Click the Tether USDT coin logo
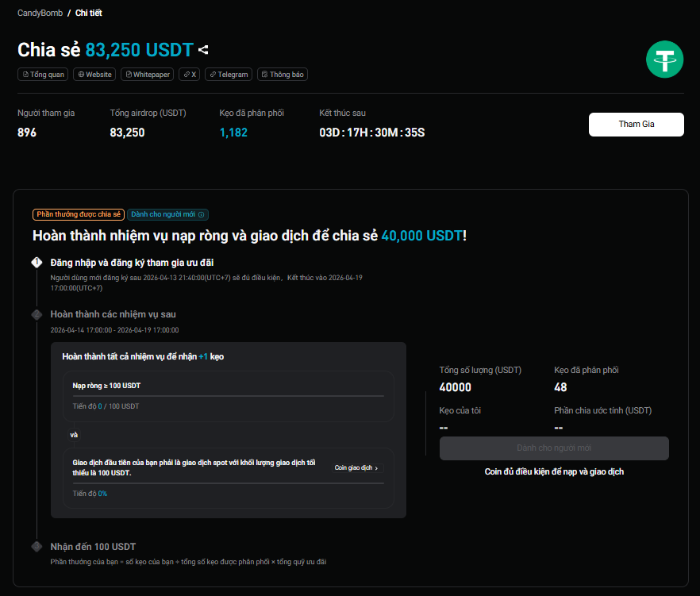The width and height of the screenshot is (700, 596). pyautogui.click(x=664, y=60)
